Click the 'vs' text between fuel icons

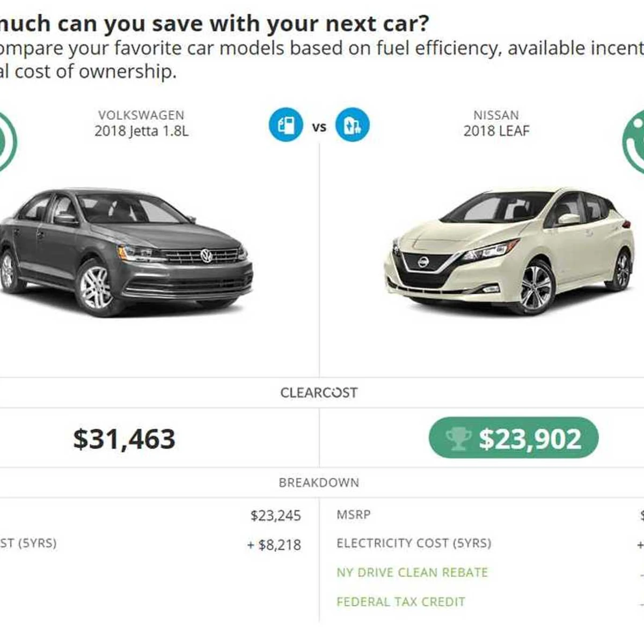[x=319, y=128]
